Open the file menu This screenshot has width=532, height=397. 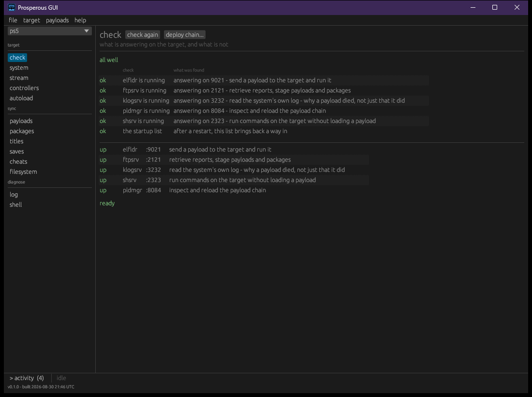click(13, 20)
